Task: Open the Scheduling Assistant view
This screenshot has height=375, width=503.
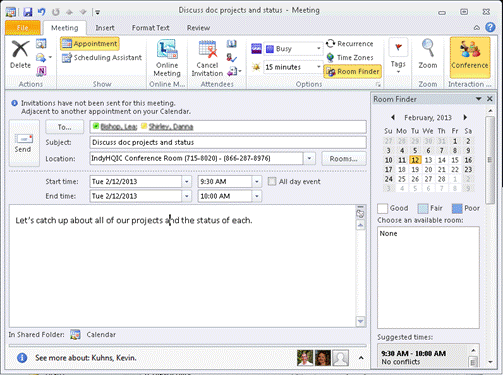Action: point(102,58)
